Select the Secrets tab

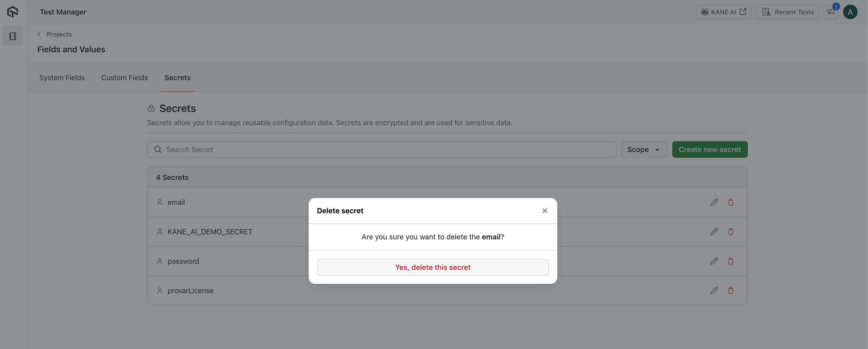pos(177,78)
